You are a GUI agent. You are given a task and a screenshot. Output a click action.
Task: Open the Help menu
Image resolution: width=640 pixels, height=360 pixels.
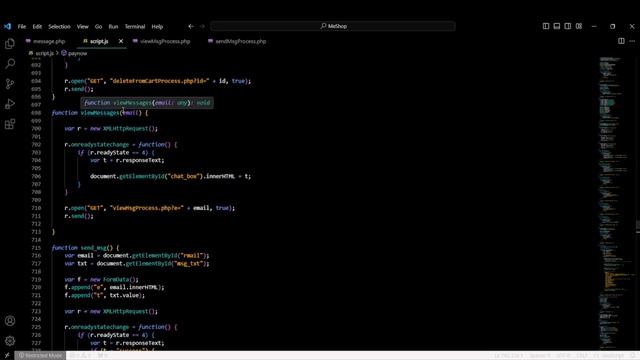tap(157, 27)
